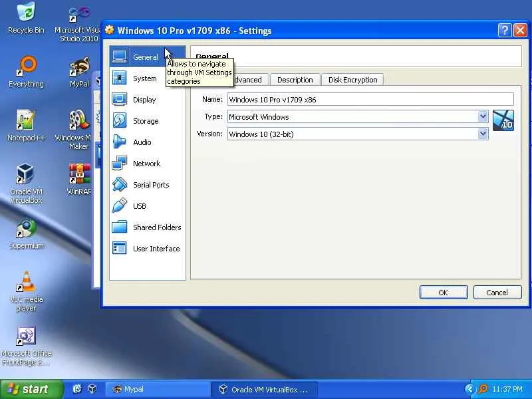
Task: Open the System settings category icon
Action: (x=120, y=78)
